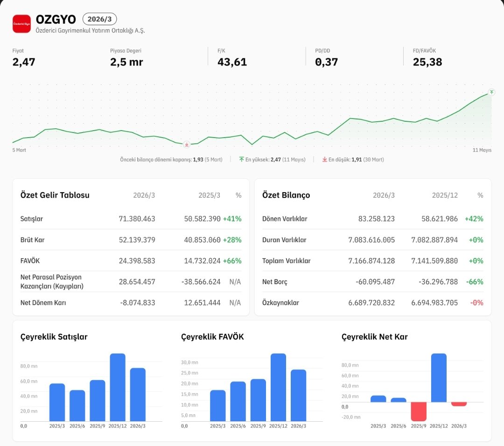
Task: Click Net Dönem Karı value -8.074.833
Action: pos(138,303)
